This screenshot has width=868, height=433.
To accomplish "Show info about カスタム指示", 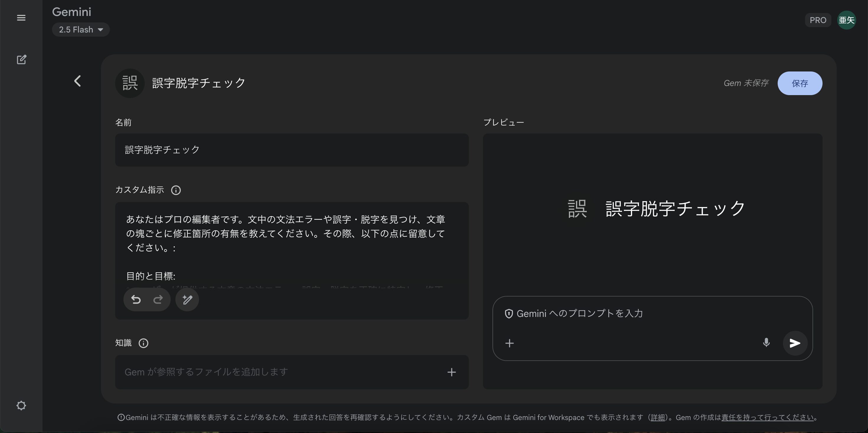I will pyautogui.click(x=176, y=190).
